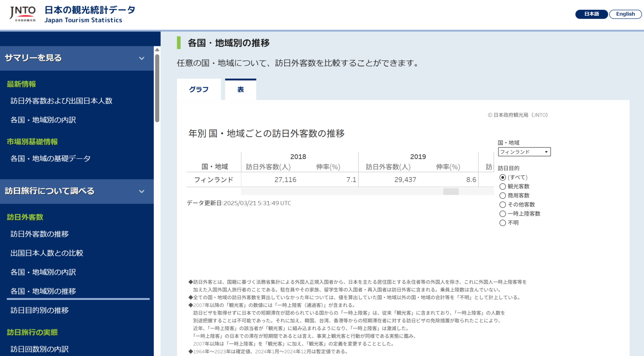Collapse the サマリーを見る section chevron
The height and width of the screenshot is (356, 644).
142,58
